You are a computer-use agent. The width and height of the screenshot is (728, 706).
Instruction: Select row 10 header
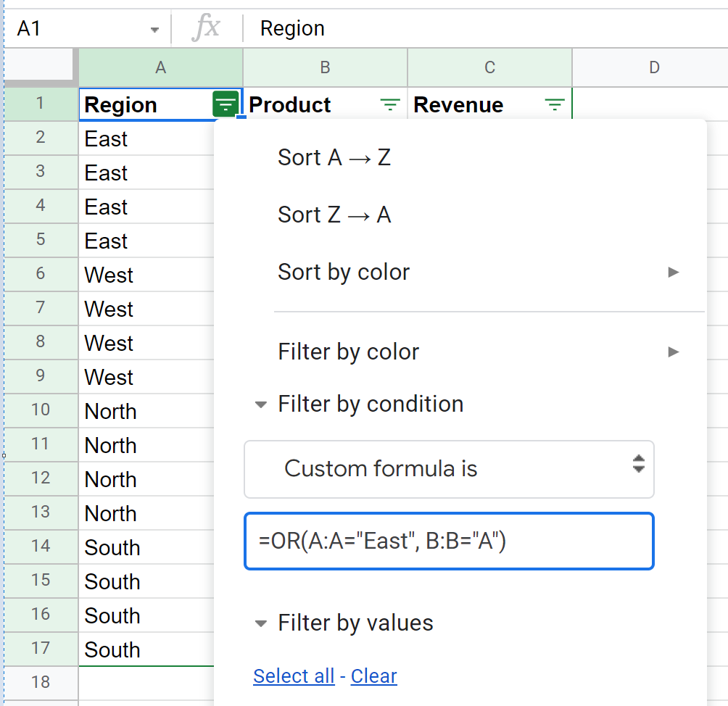point(40,410)
